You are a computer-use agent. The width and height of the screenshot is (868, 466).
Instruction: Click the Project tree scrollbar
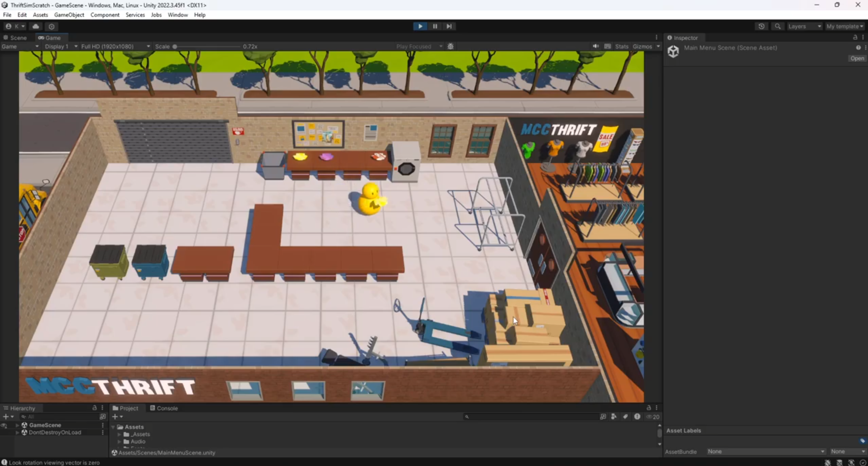659,433
